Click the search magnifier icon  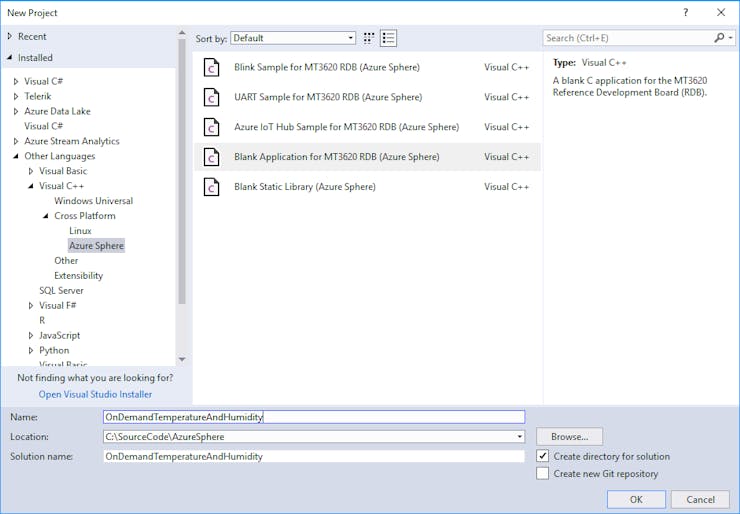pyautogui.click(x=719, y=38)
